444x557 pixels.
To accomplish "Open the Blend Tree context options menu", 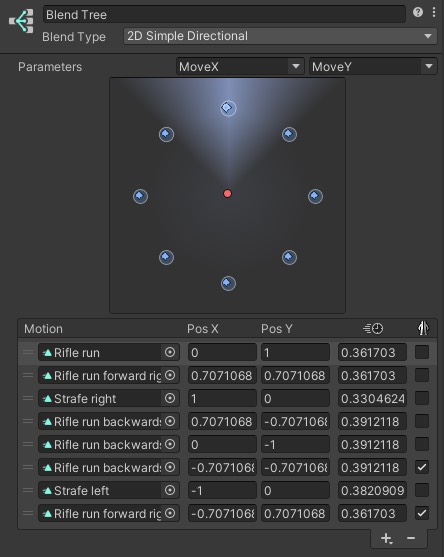I will (x=434, y=12).
